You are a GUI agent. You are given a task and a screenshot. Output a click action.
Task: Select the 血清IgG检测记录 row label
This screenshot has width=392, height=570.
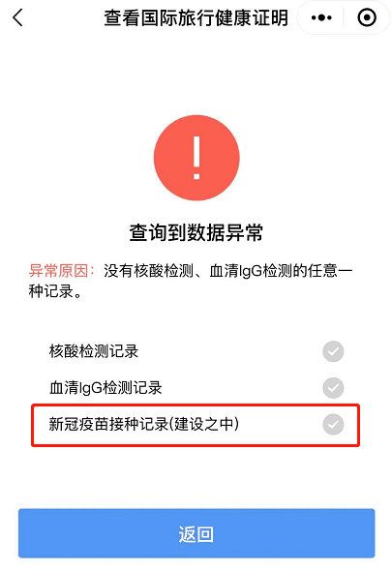(106, 388)
